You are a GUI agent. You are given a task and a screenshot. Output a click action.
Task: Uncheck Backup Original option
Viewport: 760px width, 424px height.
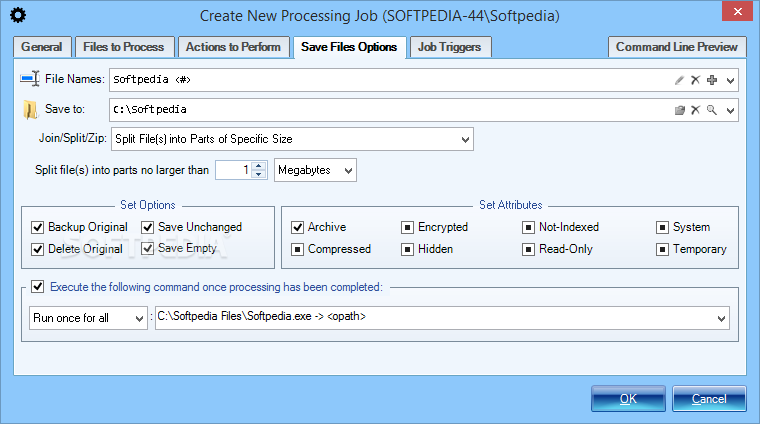[37, 227]
